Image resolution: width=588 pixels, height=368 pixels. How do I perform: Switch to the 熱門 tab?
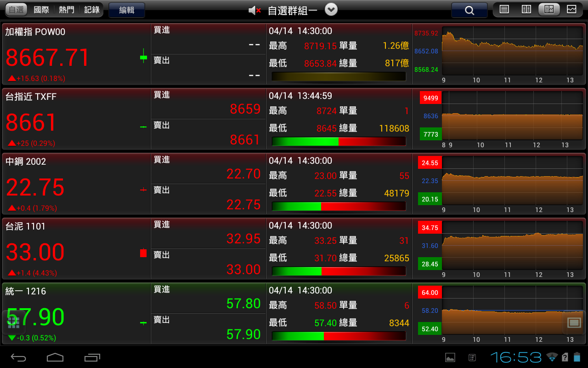pos(67,10)
